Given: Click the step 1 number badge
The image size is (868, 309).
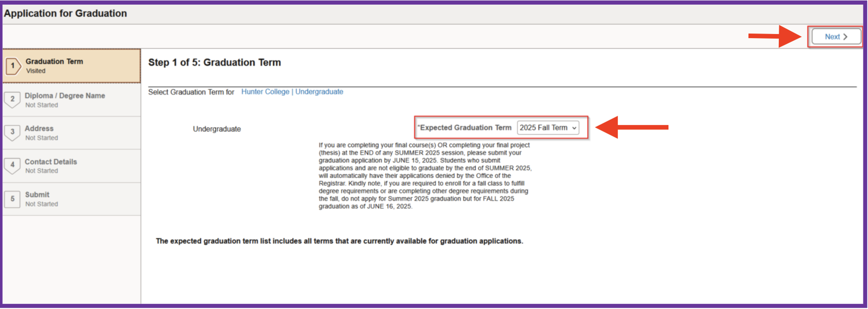Looking at the screenshot, I should click(x=13, y=66).
